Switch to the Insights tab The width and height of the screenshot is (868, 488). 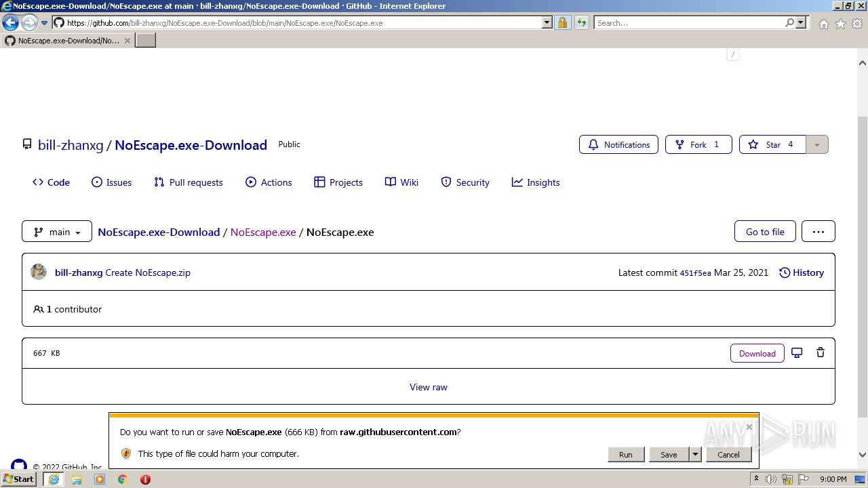tap(536, 182)
